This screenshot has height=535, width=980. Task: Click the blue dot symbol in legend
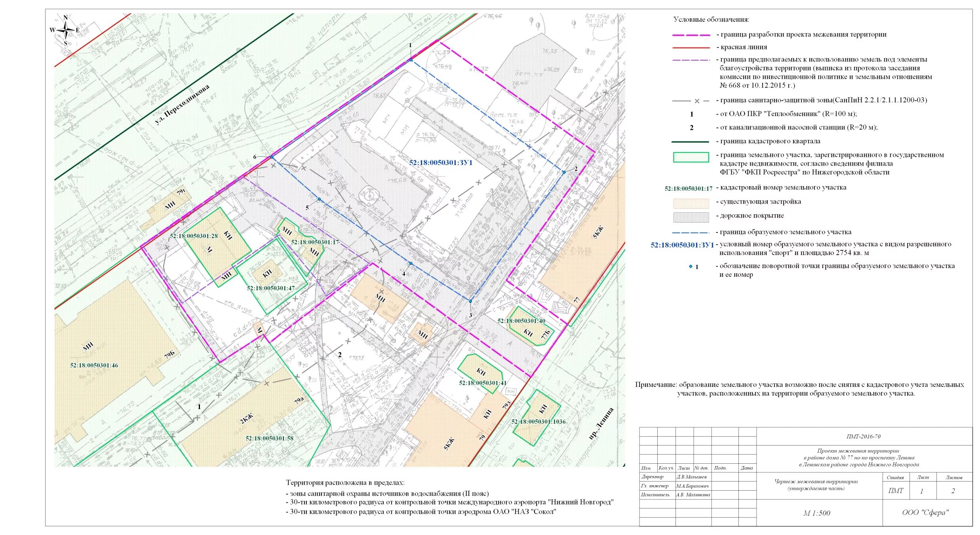pos(691,267)
